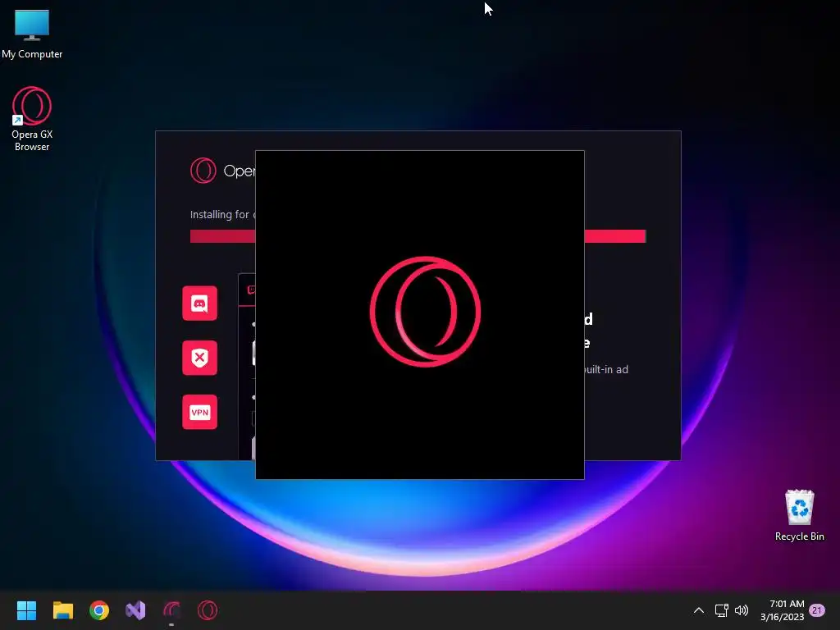Click the installation progress bar
The height and width of the screenshot is (630, 840).
[x=418, y=236]
